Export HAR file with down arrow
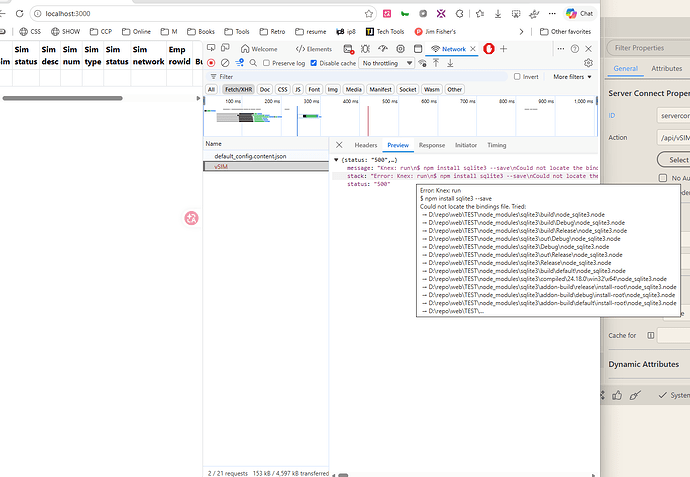690x477 pixels. (x=450, y=63)
